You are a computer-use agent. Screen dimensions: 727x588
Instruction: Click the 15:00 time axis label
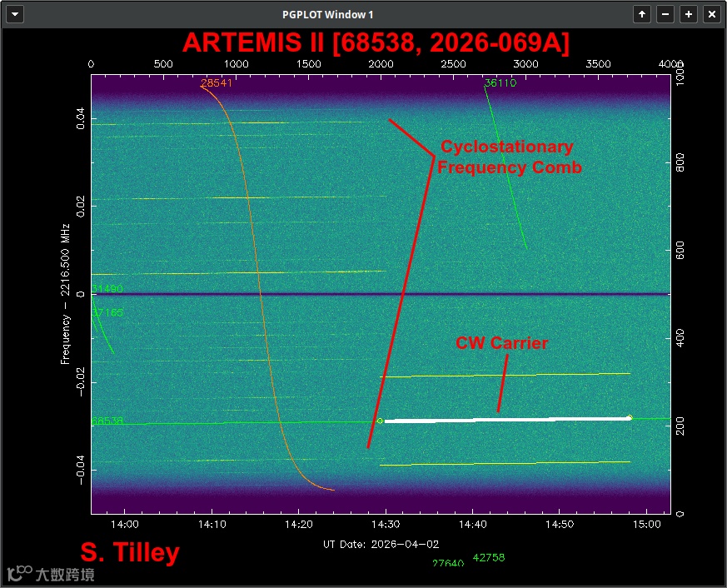[x=647, y=524]
